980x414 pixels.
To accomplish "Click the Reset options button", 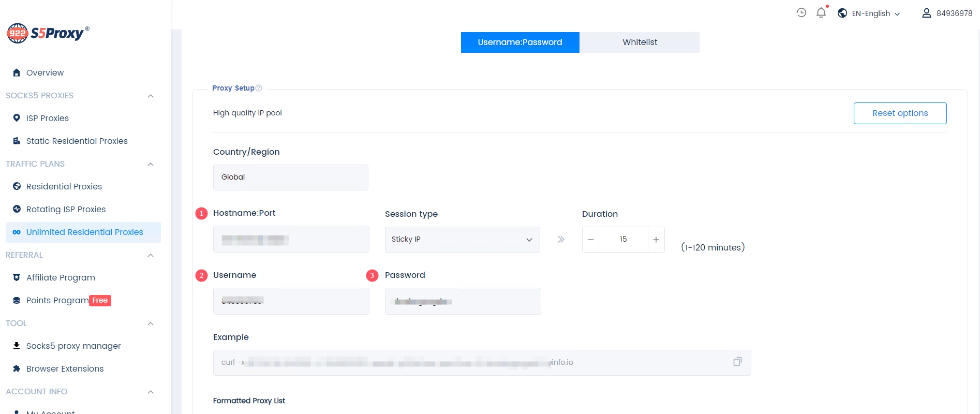I will tap(900, 113).
